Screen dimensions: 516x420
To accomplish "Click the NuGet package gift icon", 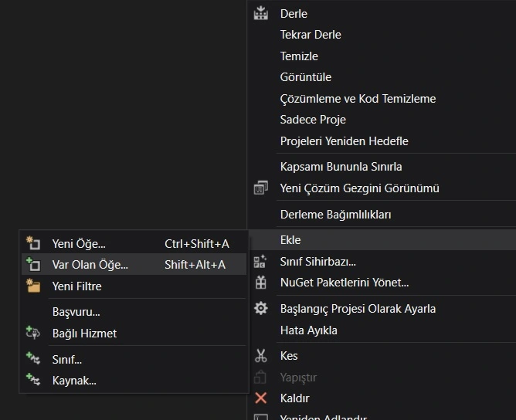I will pyautogui.click(x=261, y=283).
